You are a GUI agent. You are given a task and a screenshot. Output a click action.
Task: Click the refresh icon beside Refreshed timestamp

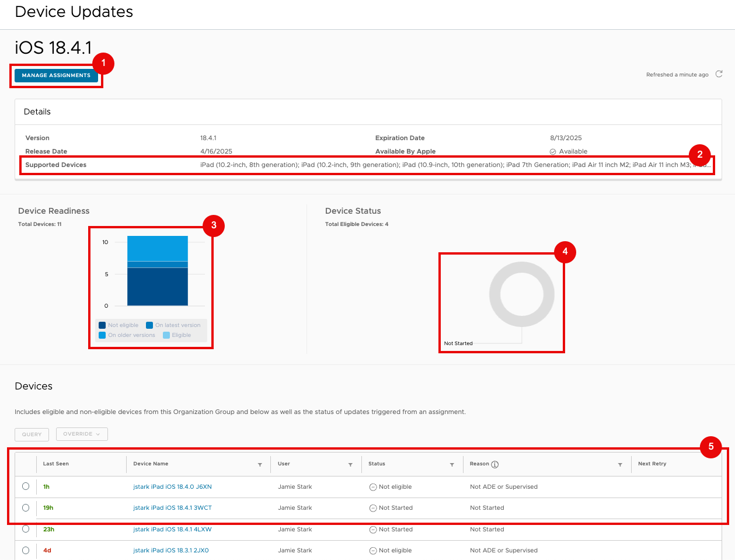click(x=719, y=74)
